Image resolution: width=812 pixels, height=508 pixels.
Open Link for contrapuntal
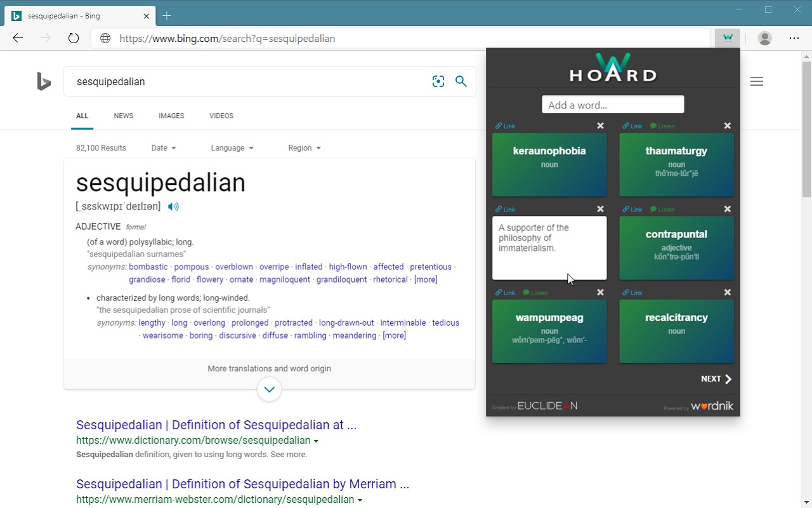point(632,210)
